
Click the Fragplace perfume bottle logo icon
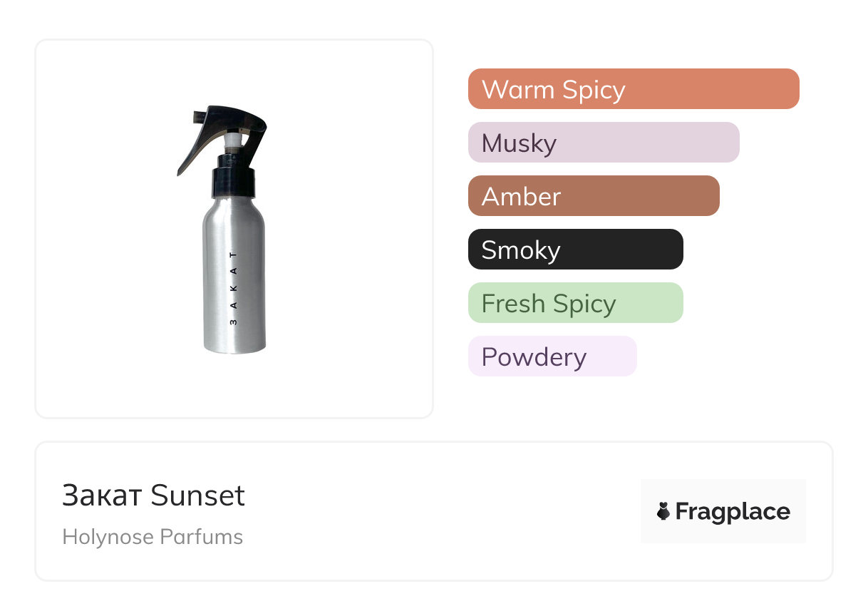[663, 511]
